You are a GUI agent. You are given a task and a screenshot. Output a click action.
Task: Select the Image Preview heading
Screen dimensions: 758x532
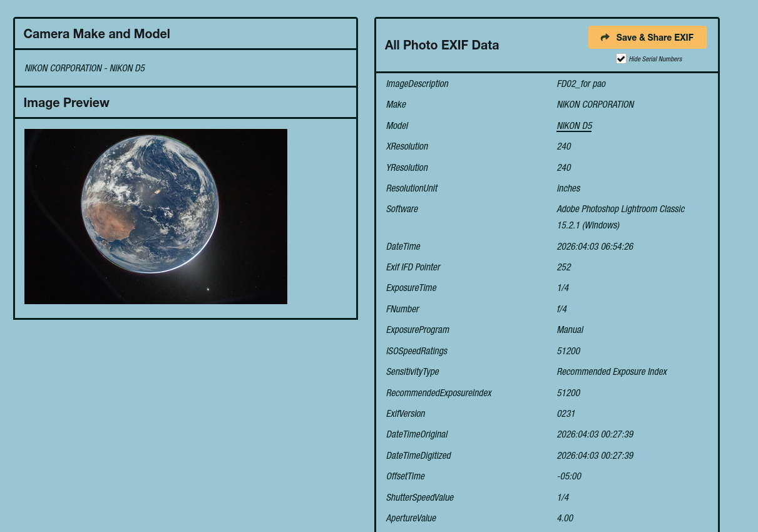point(66,103)
